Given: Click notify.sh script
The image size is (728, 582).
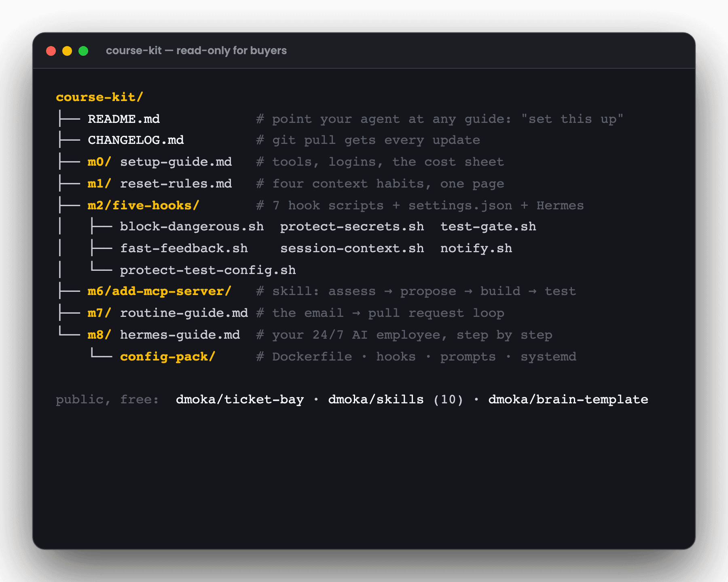Looking at the screenshot, I should tap(476, 248).
